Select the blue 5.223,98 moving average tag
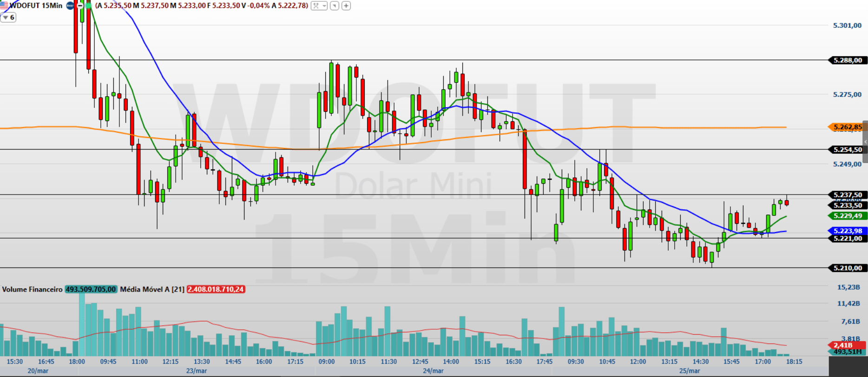 click(846, 231)
